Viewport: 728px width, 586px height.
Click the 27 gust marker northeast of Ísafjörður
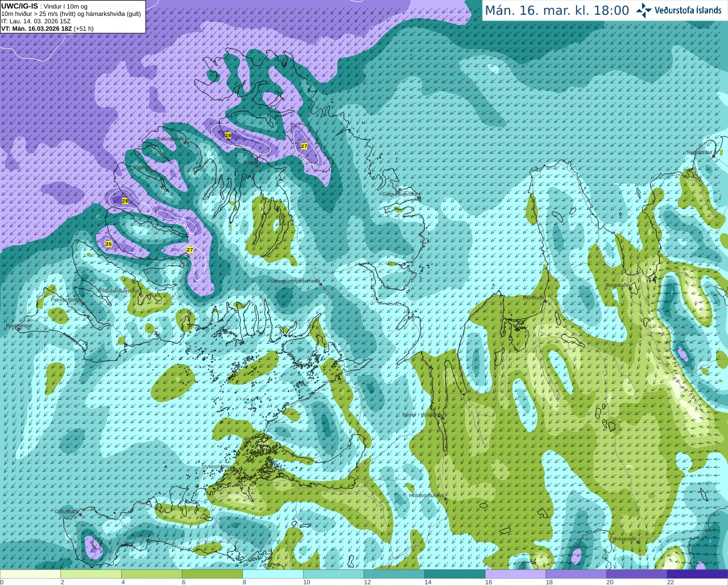(x=304, y=146)
